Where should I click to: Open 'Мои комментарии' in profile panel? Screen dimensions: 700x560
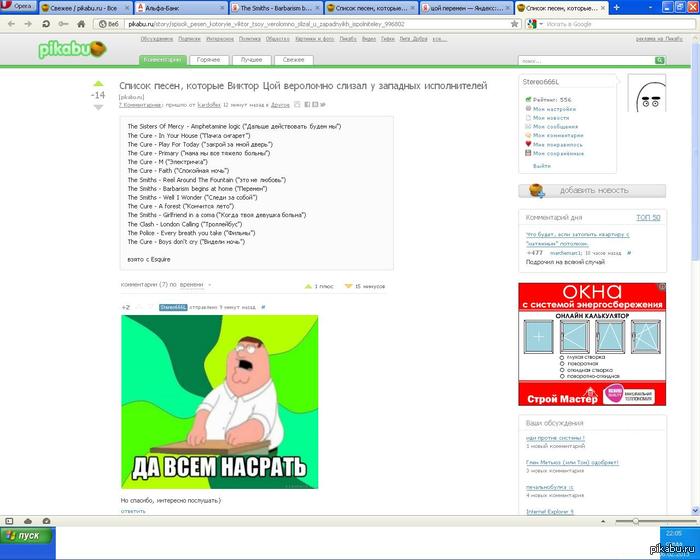pos(558,135)
